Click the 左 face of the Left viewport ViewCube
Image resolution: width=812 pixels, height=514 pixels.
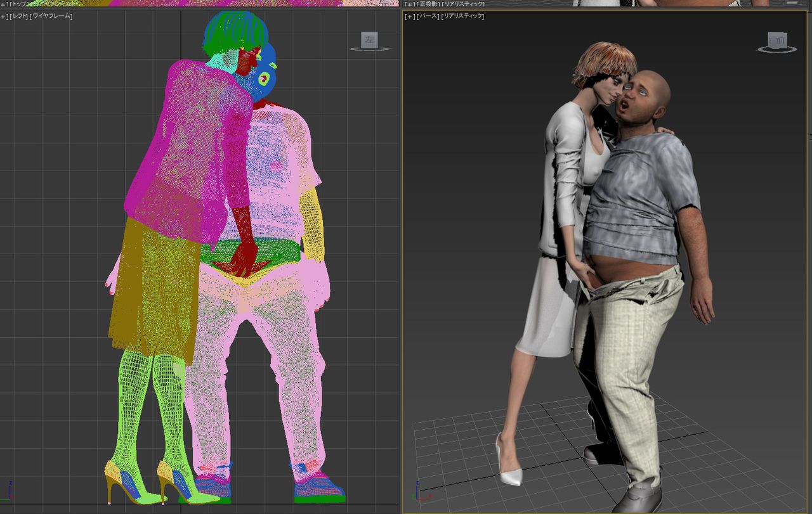(x=369, y=41)
